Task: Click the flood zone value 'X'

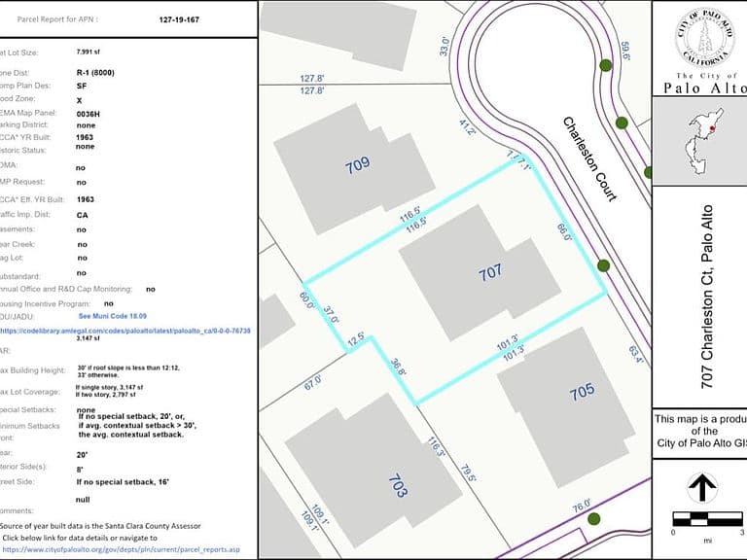Action: point(79,100)
